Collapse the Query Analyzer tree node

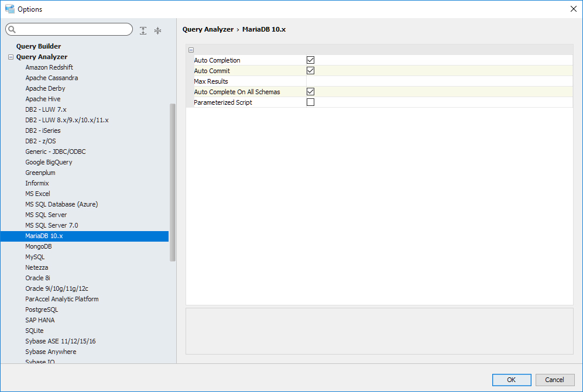(11, 57)
